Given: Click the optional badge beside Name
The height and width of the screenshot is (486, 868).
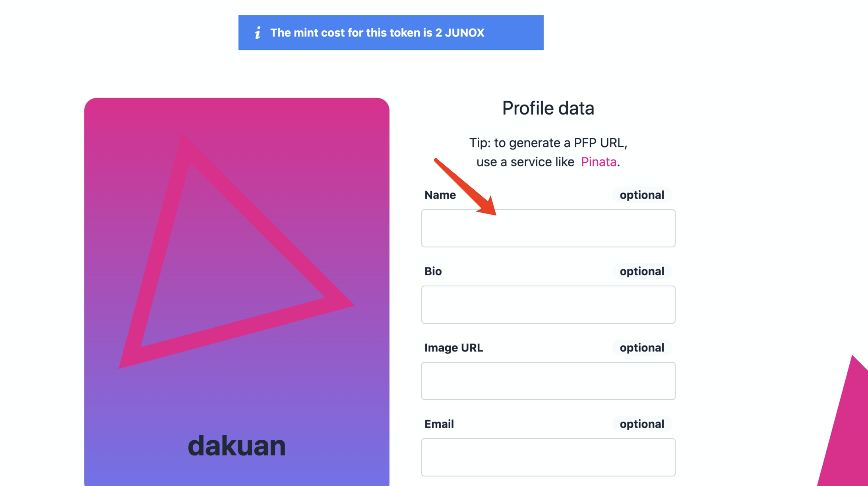Looking at the screenshot, I should [641, 195].
